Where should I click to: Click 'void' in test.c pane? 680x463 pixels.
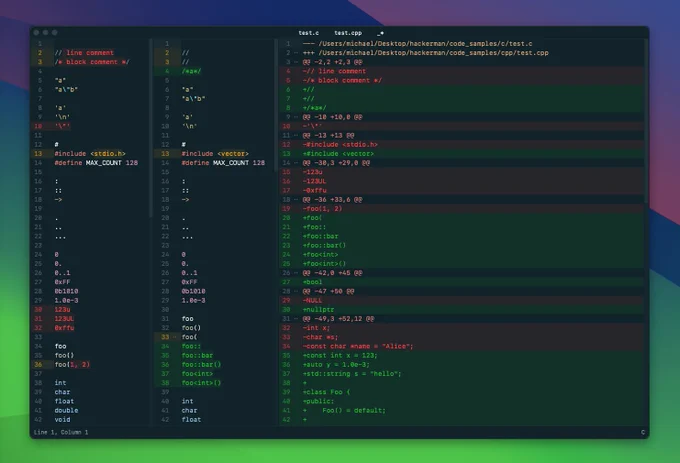pos(62,420)
